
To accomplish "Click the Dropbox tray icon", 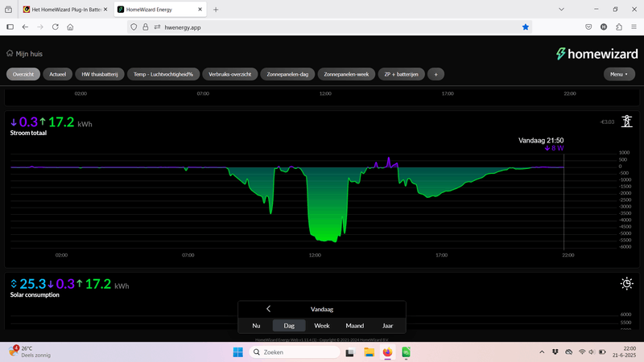I will pos(555,352).
